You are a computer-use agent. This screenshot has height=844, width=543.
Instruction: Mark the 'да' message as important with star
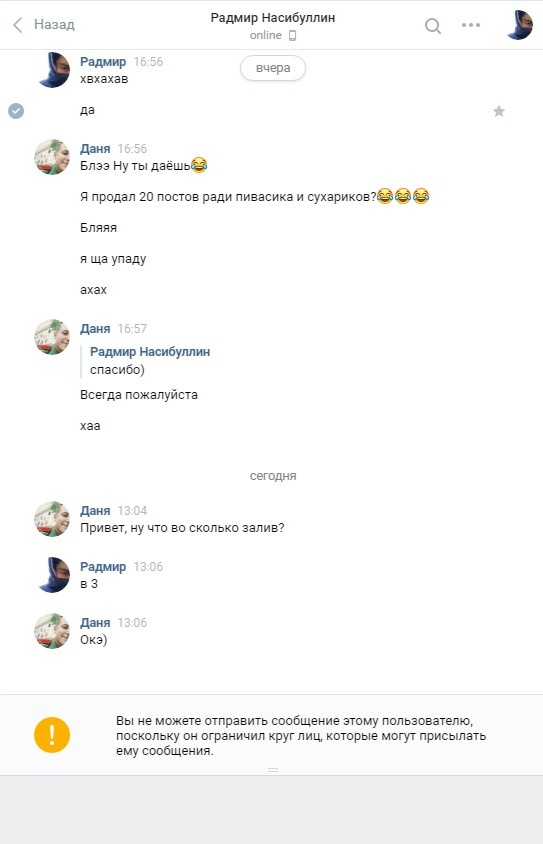499,111
